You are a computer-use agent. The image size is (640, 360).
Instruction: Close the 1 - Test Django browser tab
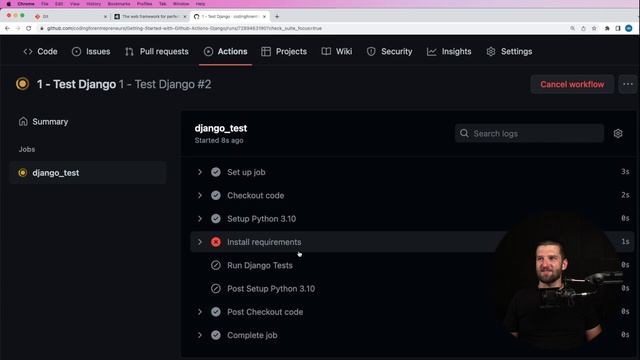(x=264, y=16)
